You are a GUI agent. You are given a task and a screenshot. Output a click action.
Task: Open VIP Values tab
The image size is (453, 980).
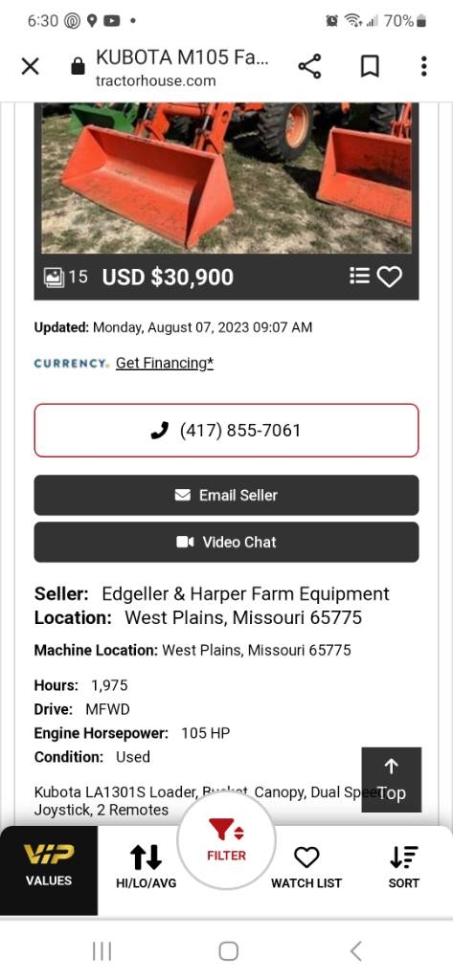click(49, 871)
